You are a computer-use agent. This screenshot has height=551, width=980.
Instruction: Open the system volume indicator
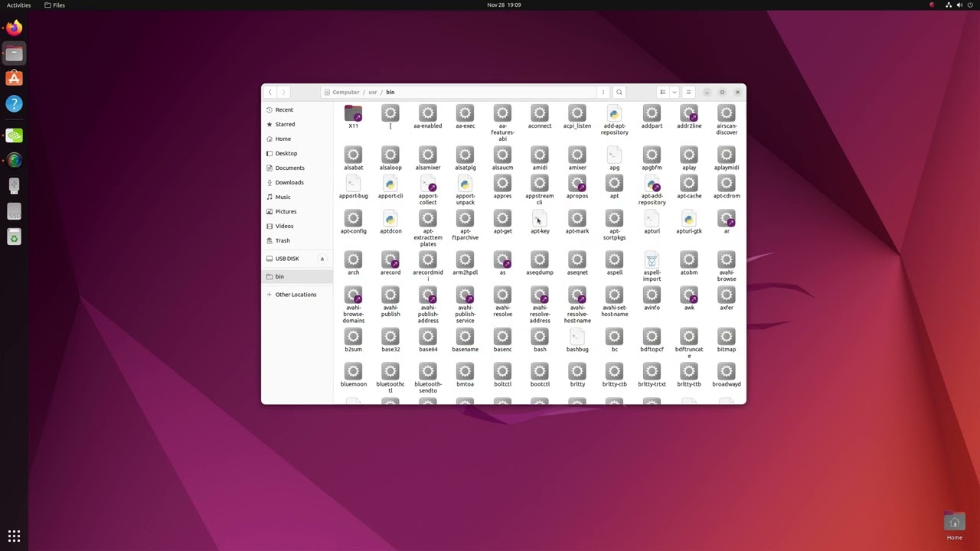959,5
